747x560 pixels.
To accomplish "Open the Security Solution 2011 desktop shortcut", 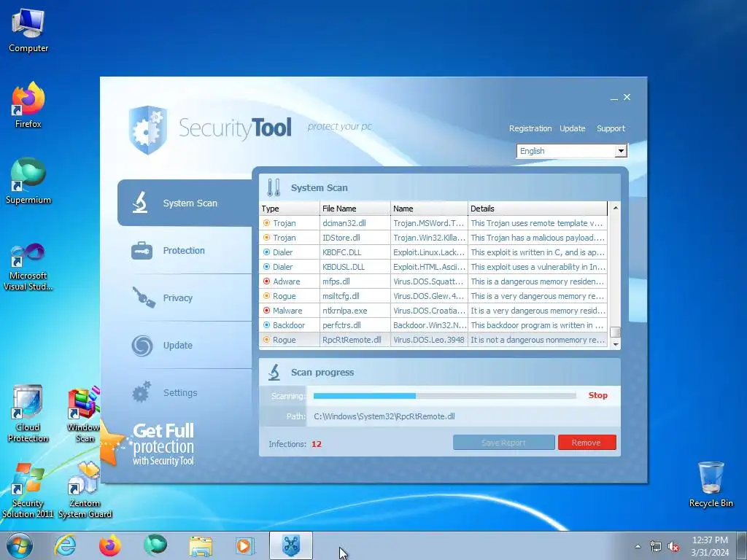I will click(28, 491).
